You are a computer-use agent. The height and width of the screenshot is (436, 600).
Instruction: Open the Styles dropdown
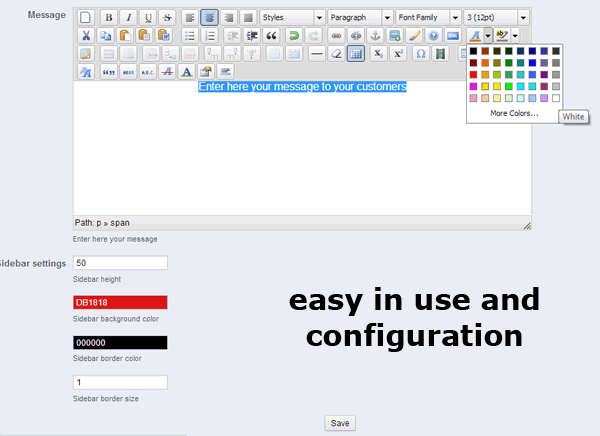coord(291,18)
